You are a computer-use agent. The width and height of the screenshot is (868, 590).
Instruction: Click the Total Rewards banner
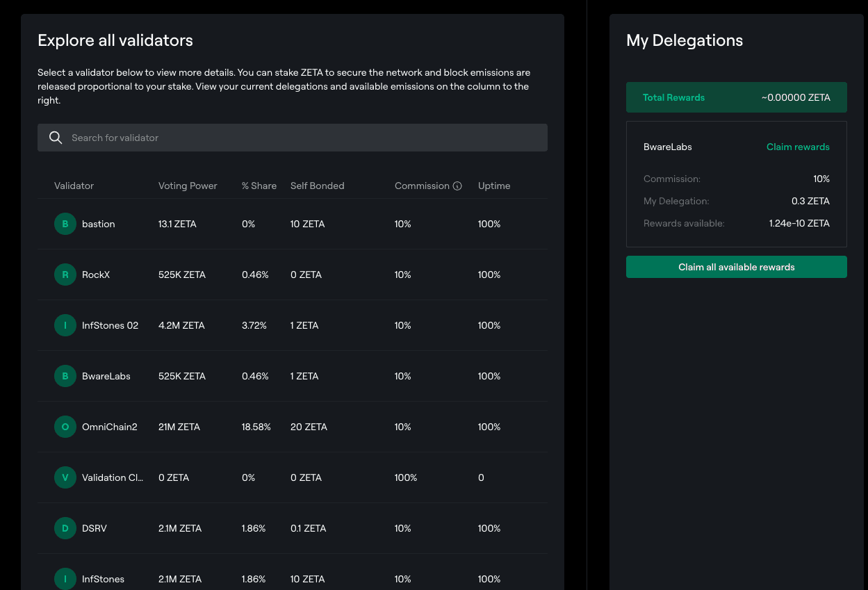pos(736,97)
